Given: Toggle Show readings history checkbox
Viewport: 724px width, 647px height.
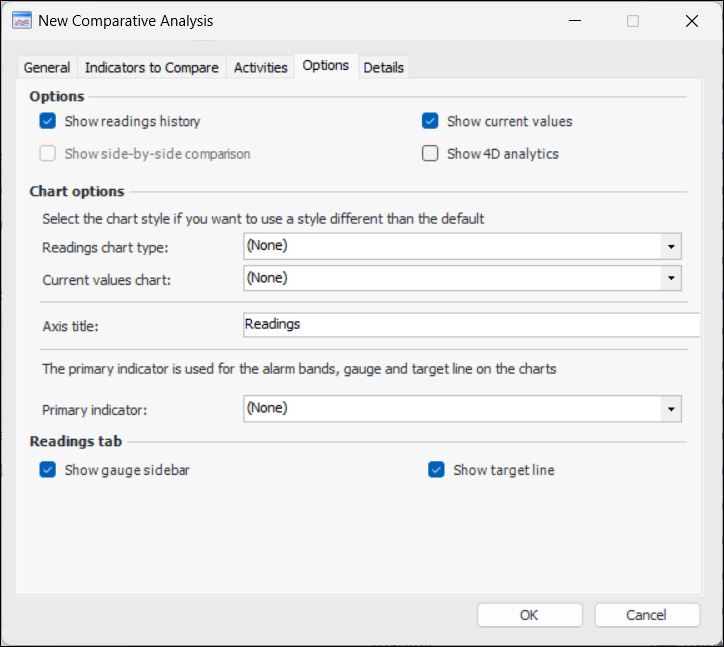Looking at the screenshot, I should 48,122.
